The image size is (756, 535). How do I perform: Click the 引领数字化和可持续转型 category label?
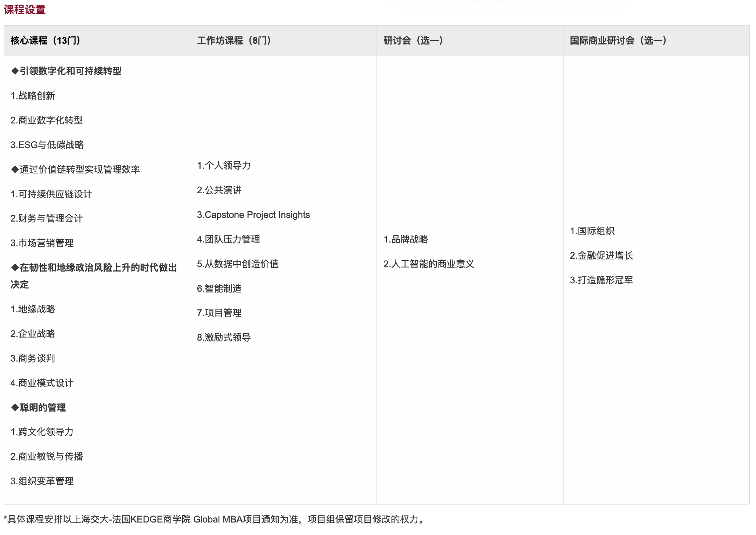(67, 71)
